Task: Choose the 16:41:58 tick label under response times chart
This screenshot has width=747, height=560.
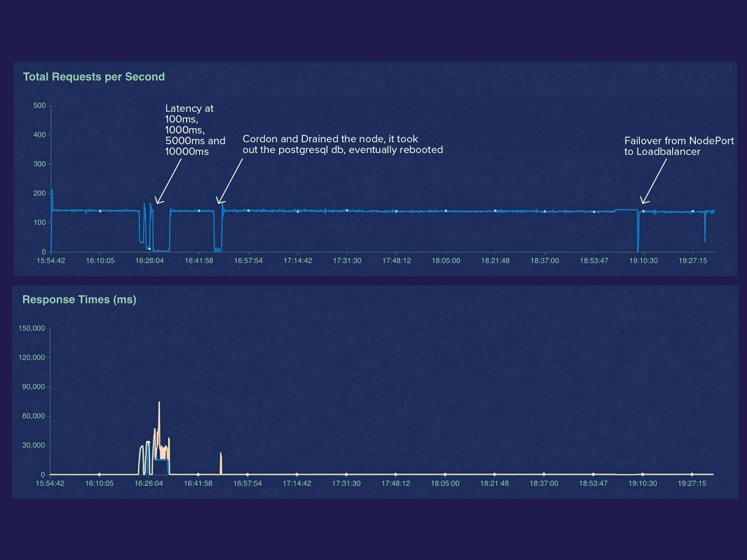Action: (x=198, y=483)
